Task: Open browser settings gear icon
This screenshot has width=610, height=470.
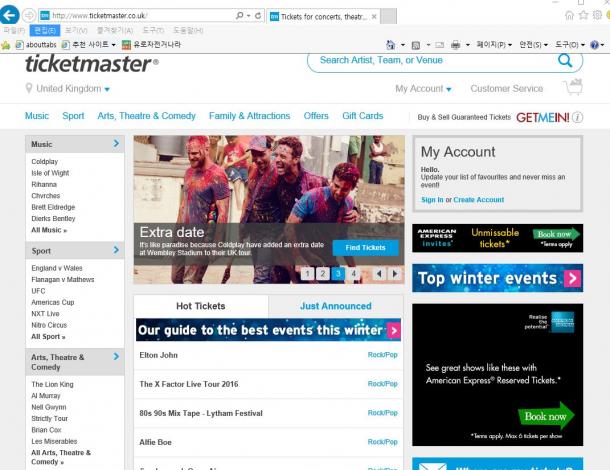Action: coord(597,15)
